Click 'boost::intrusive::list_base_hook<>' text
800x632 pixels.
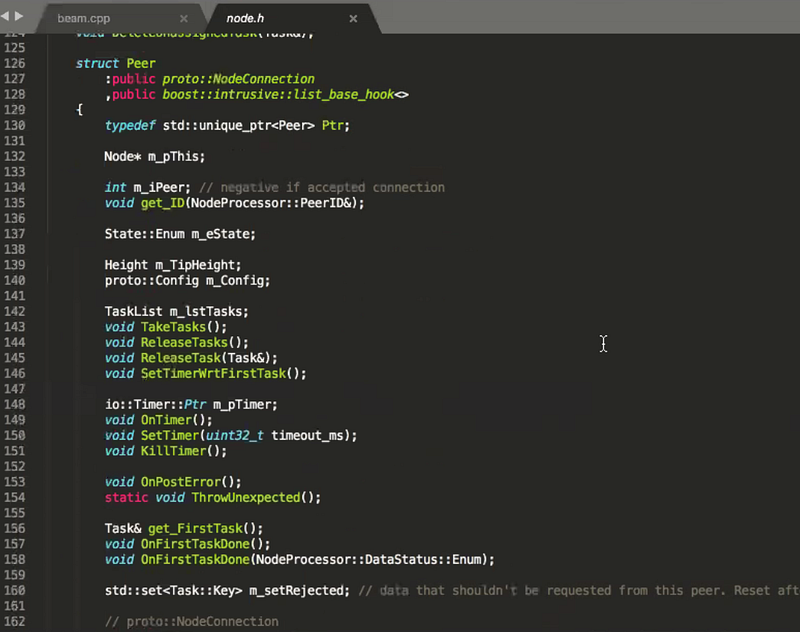[x=285, y=94]
